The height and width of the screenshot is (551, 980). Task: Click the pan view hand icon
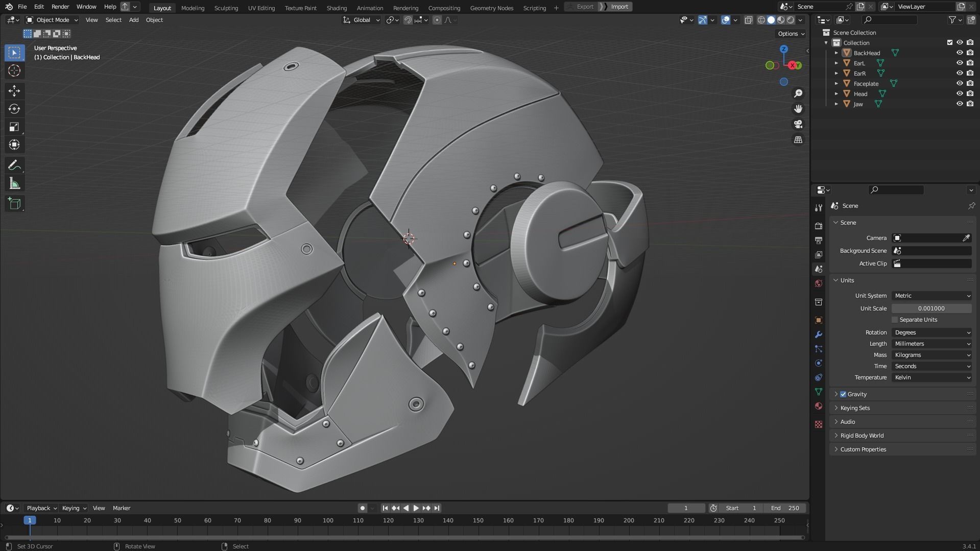pyautogui.click(x=798, y=109)
